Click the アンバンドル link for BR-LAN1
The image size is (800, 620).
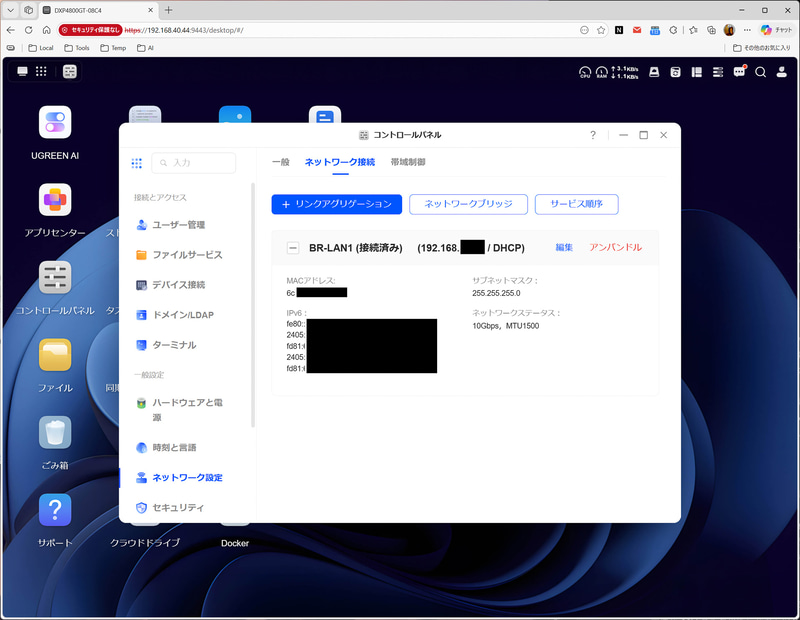615,247
